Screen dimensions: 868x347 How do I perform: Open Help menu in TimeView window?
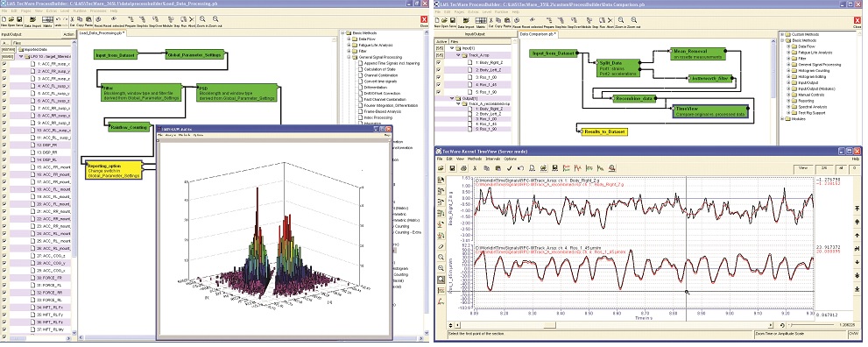pyautogui.click(x=855, y=159)
